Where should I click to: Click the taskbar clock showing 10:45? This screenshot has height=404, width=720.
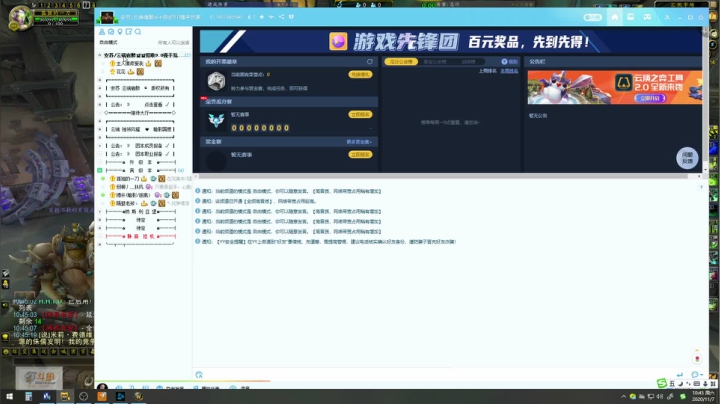(x=703, y=396)
